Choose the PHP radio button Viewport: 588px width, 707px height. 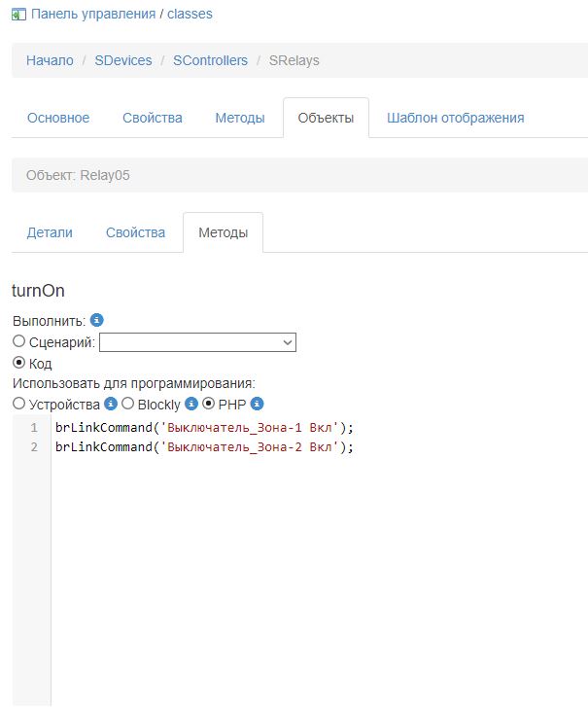coord(208,404)
